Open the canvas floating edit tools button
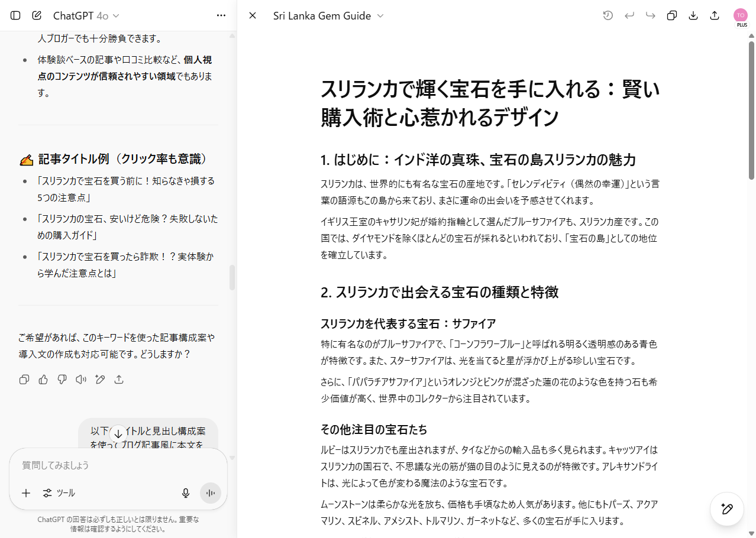 [727, 509]
